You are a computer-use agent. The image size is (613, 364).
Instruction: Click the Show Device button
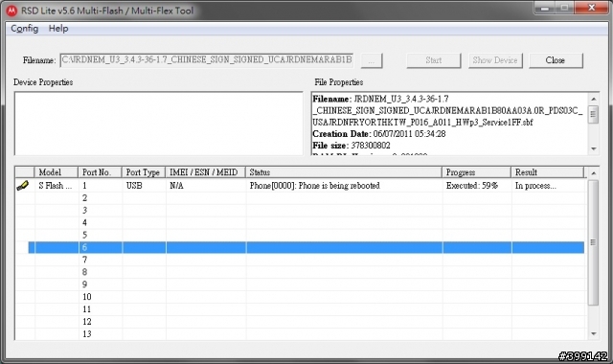(495, 60)
